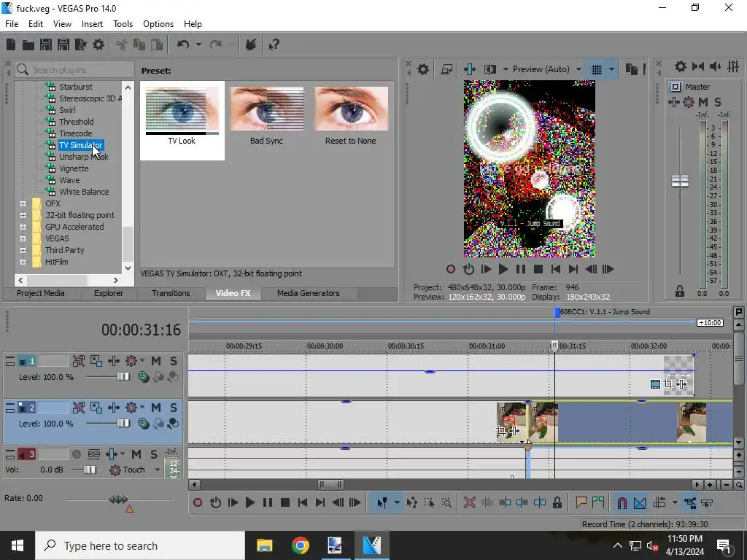Open the overlays grid dropdown arrow

(x=612, y=69)
